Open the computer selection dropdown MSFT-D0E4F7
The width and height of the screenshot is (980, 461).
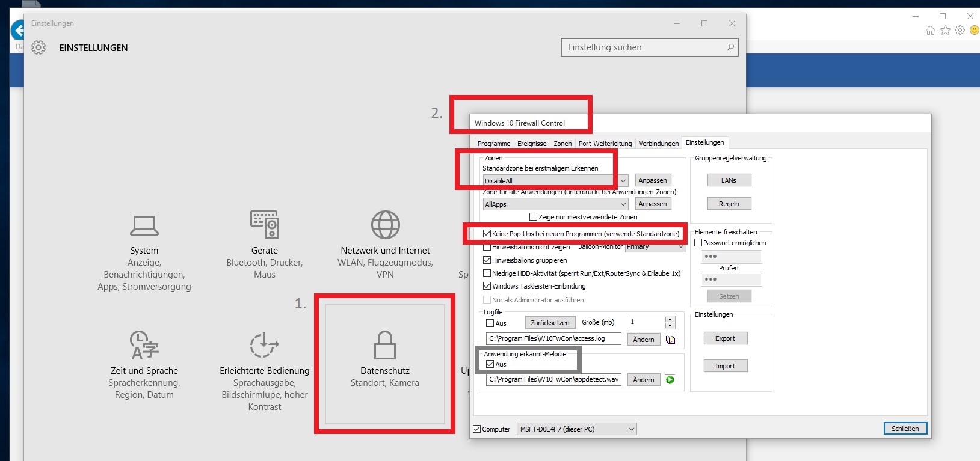pos(577,429)
